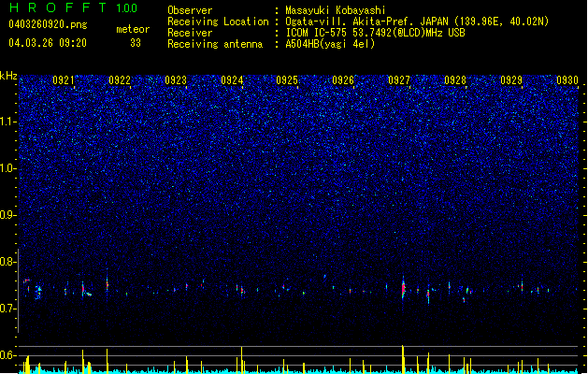The image size is (588, 374).
Task: Click the 0927 time marker
Action: tap(399, 80)
